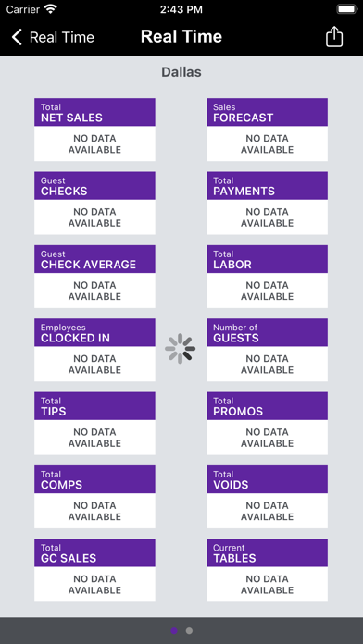Tap the battery indicator icon
The image size is (363, 644).
346,9
